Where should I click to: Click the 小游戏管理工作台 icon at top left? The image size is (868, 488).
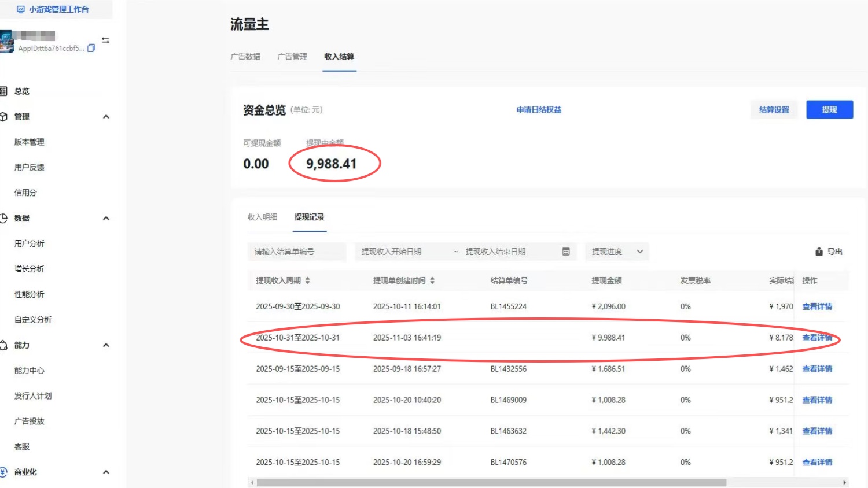tap(21, 9)
